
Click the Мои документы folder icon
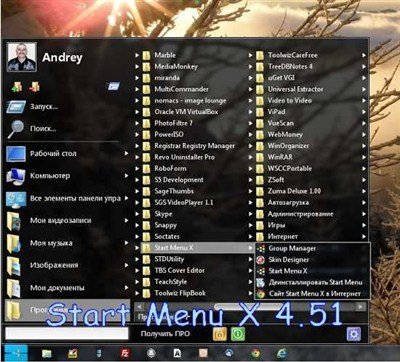coord(14,288)
